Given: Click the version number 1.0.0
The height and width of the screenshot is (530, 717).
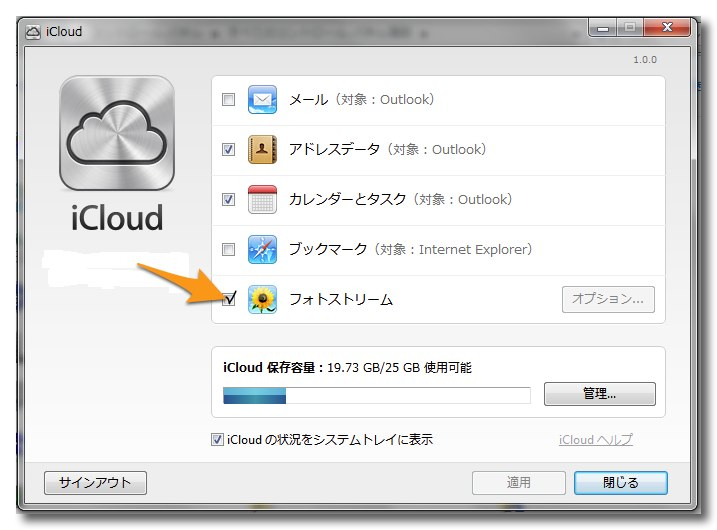Looking at the screenshot, I should (645, 59).
